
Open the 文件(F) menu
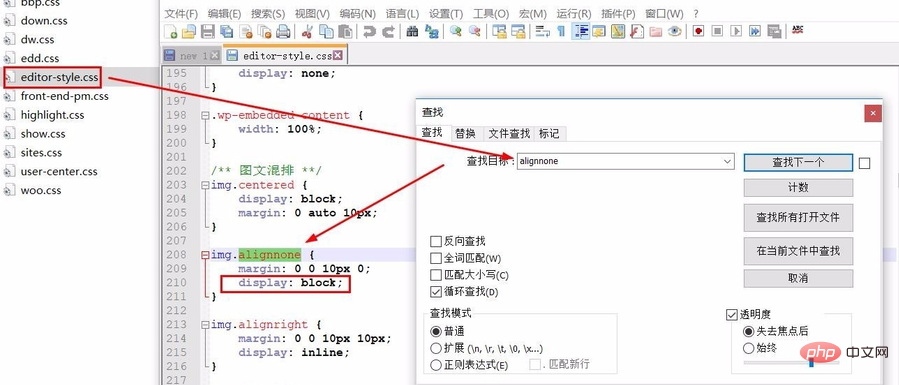click(181, 14)
